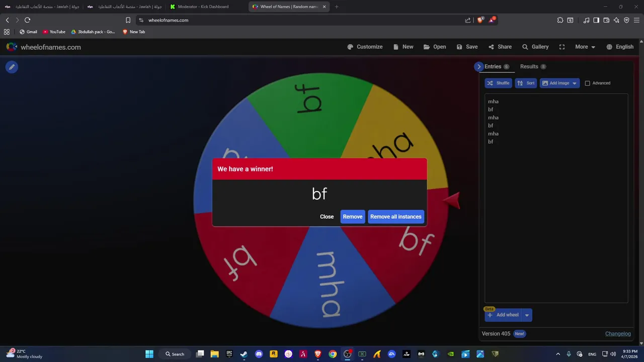Viewport: 644px width, 362px height.
Task: Toggle the browser sidebar panel icon
Action: 596,20
